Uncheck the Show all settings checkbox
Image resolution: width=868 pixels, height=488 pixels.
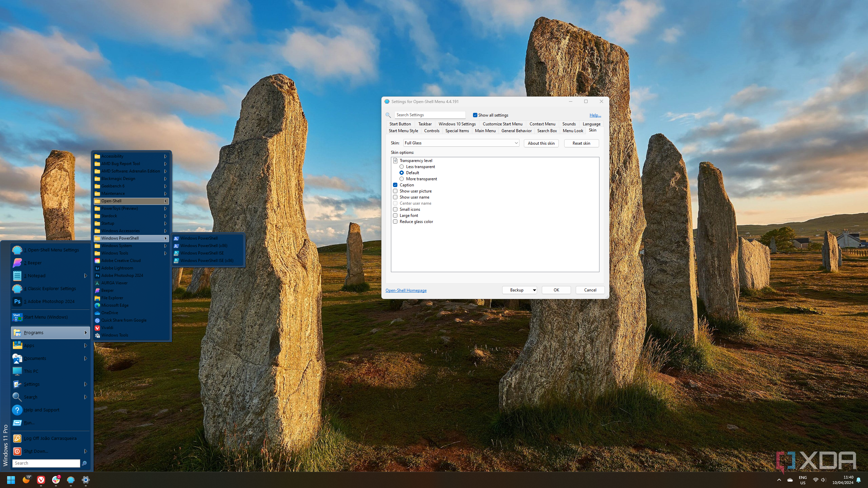coord(475,115)
